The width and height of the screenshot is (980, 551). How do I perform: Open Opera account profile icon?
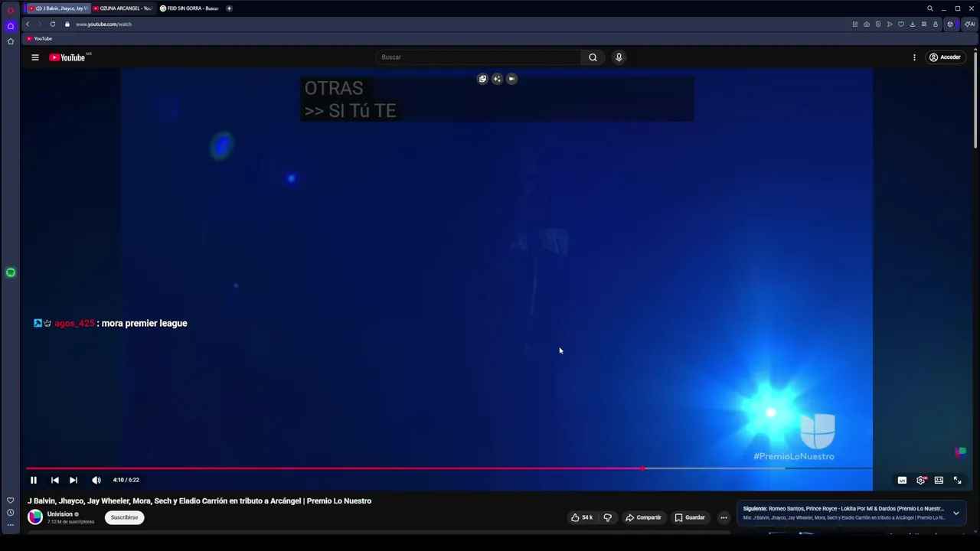(x=935, y=24)
